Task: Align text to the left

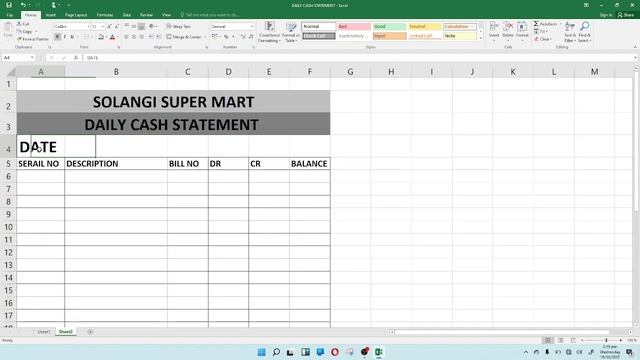Action: (127, 37)
